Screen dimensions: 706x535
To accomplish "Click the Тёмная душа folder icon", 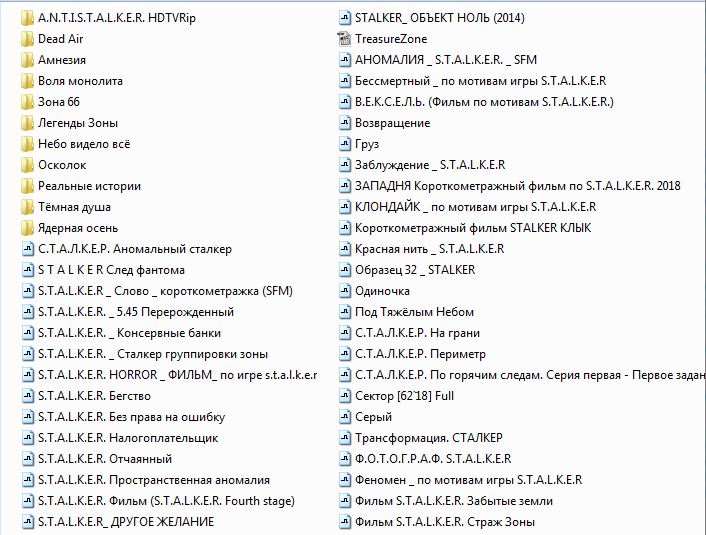I will 27,207.
